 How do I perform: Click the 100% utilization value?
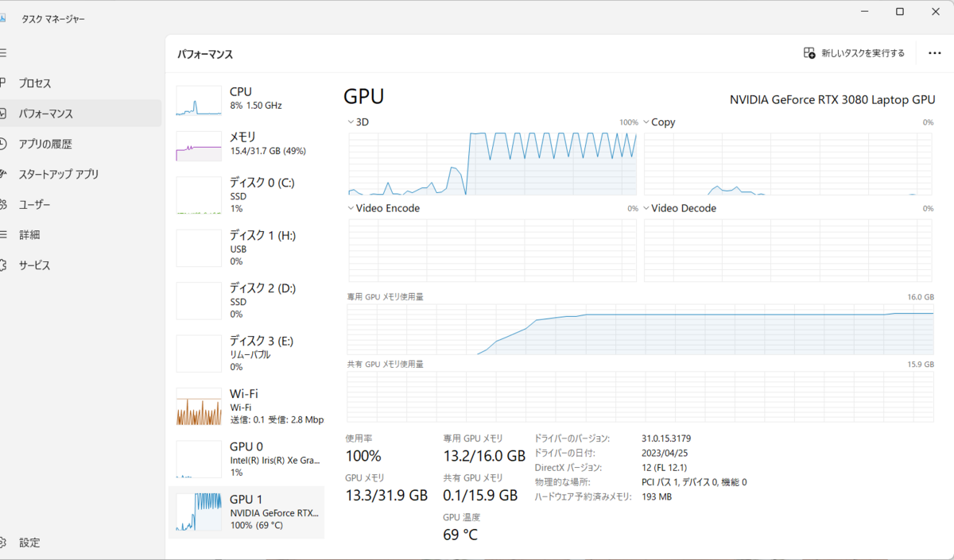point(363,456)
